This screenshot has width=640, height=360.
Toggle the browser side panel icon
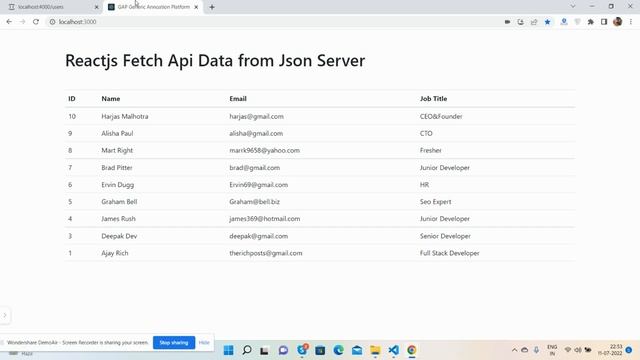604,22
